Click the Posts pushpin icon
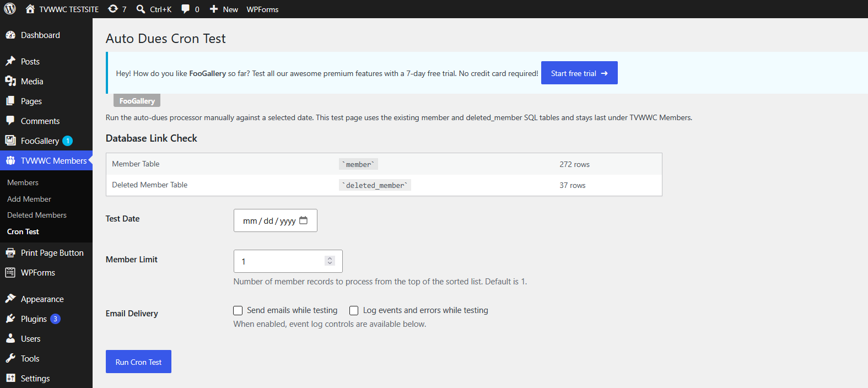Viewport: 868px width, 388px height. 10,61
